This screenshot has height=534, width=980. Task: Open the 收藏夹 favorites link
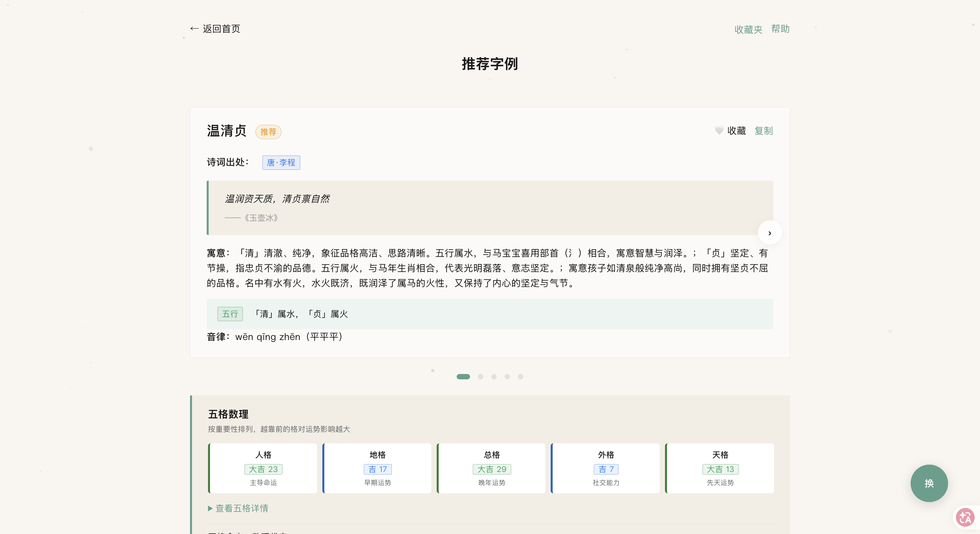tap(748, 29)
